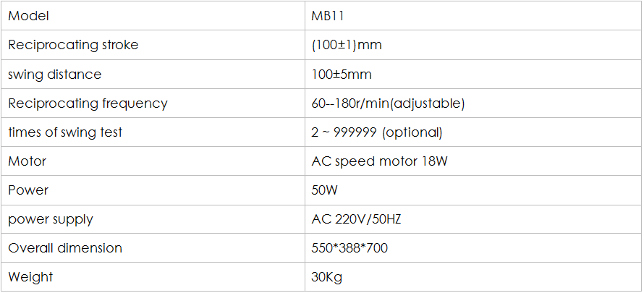Click the Reciprocating frequency label
Viewport: 644px width, 293px height.
pos(88,103)
